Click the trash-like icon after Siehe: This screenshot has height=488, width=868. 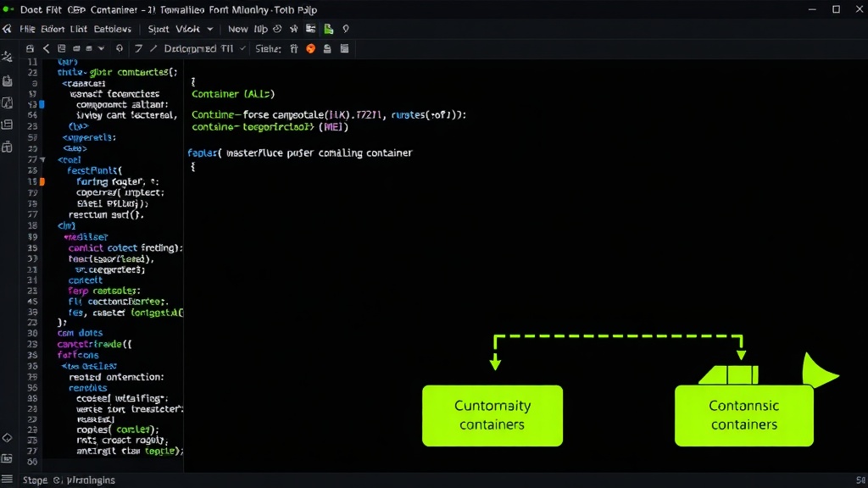pyautogui.click(x=294, y=48)
